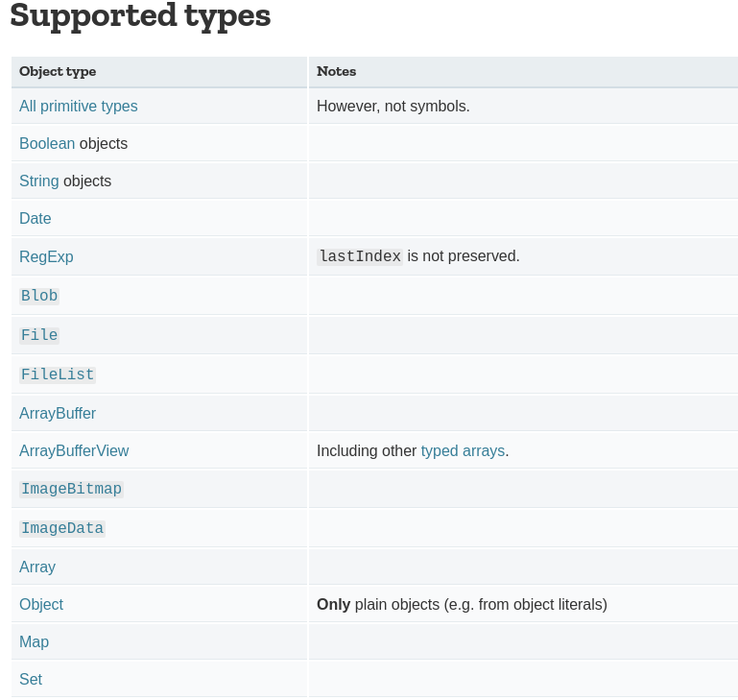Open the Date documentation link
The height and width of the screenshot is (700, 738).
(36, 219)
